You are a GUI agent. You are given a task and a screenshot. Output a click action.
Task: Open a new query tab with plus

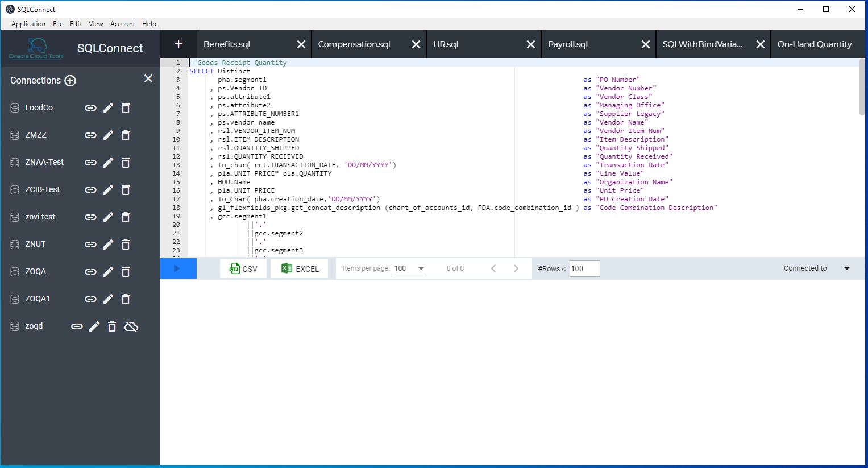pos(178,44)
